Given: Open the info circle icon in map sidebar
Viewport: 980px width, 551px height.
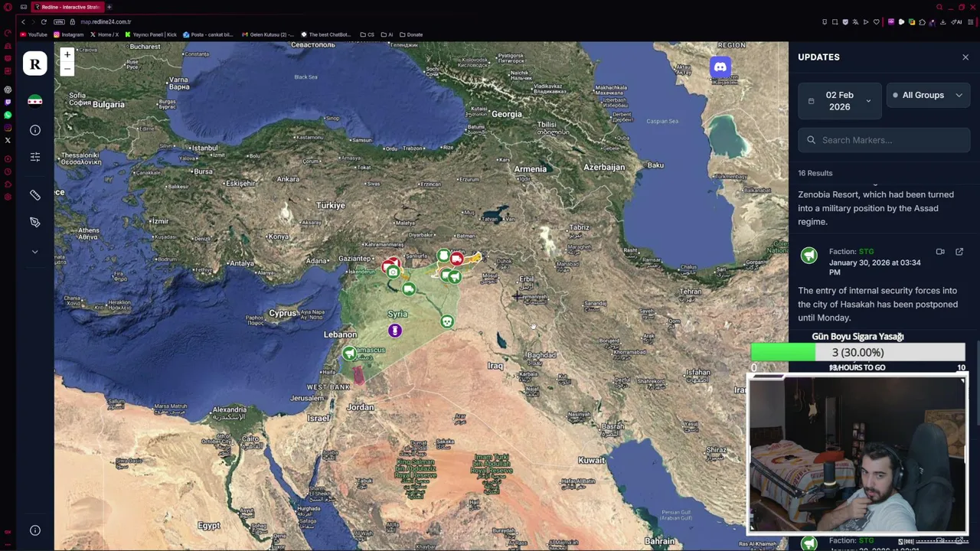Looking at the screenshot, I should [x=34, y=130].
